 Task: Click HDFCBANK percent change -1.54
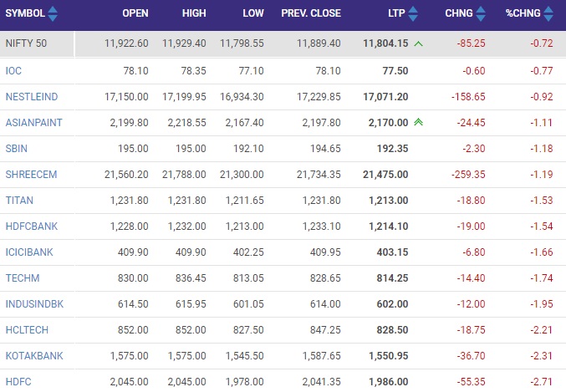click(542, 227)
